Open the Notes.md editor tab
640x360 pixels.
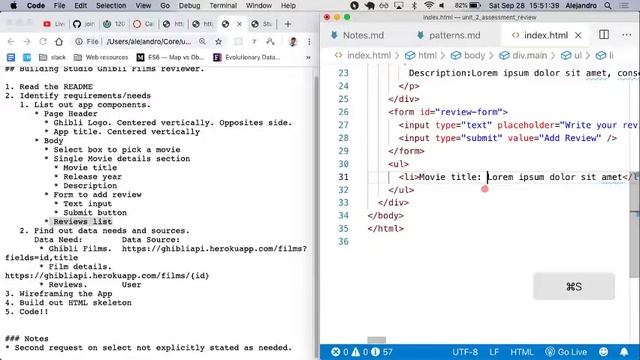(x=357, y=36)
